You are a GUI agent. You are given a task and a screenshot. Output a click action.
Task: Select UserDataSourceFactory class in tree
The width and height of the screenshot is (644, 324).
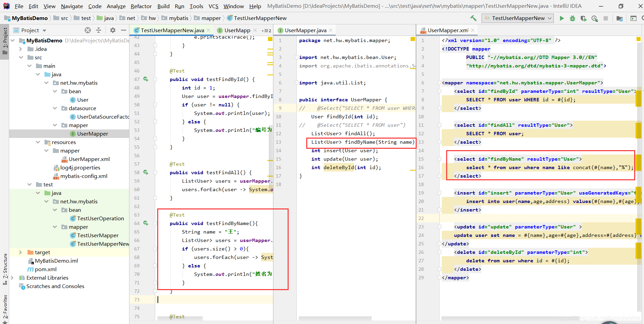[100, 117]
